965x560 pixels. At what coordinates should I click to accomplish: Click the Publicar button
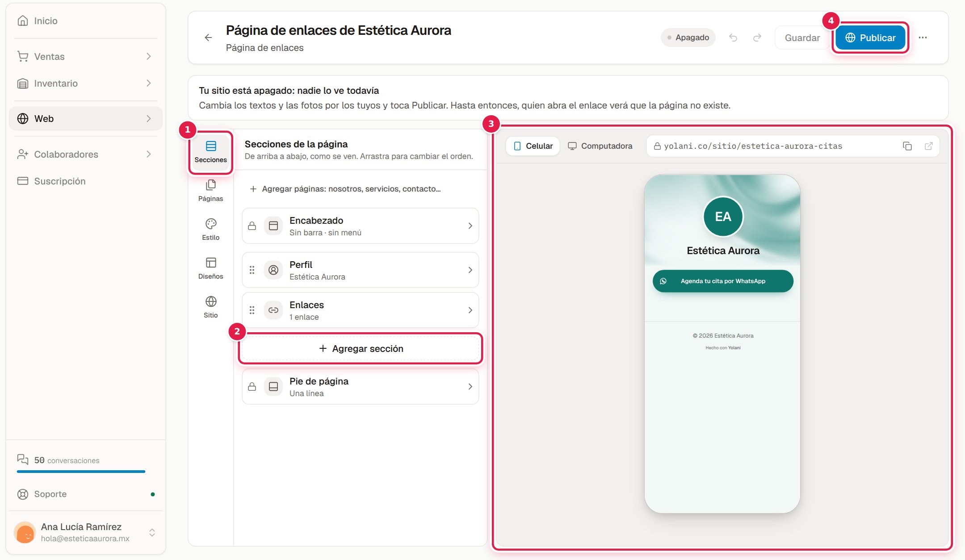click(x=870, y=38)
